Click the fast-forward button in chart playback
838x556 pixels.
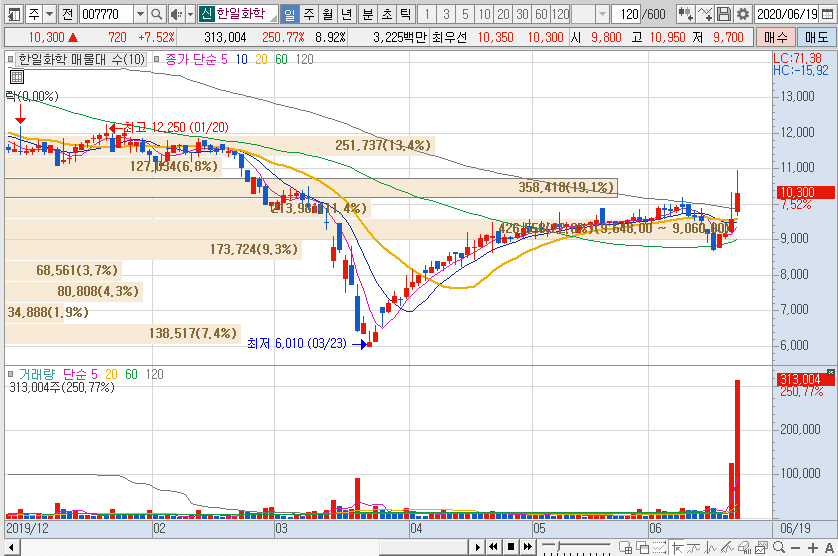coord(527,547)
